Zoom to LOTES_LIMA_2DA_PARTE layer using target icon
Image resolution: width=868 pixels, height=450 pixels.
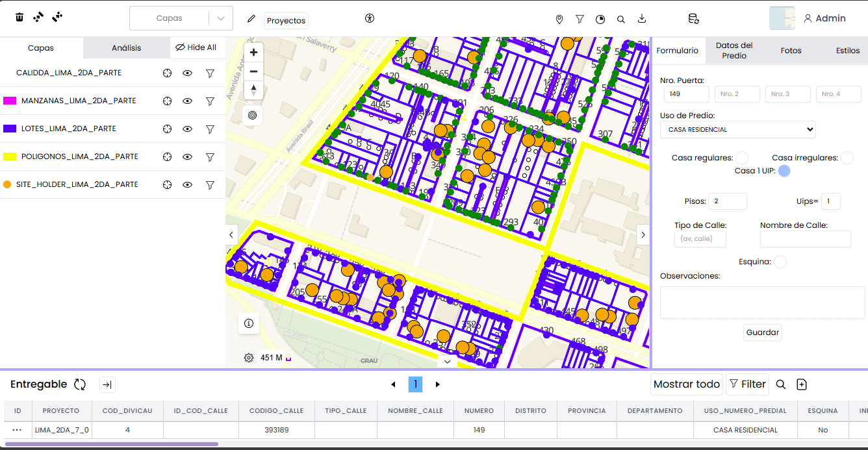pos(167,129)
